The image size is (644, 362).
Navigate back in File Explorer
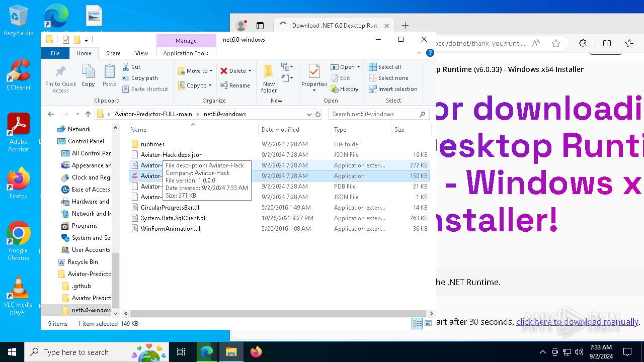[x=50, y=114]
